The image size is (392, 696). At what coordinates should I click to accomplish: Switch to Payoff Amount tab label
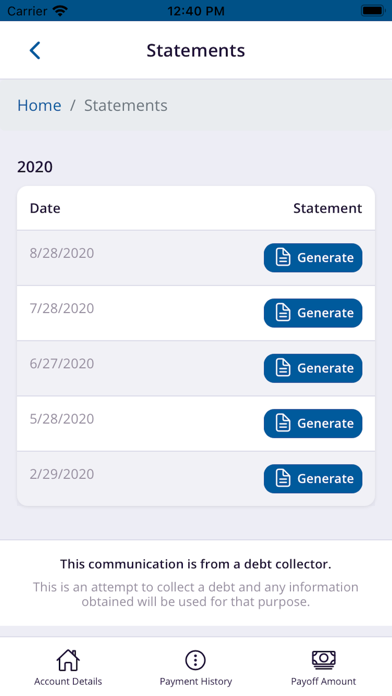324,681
